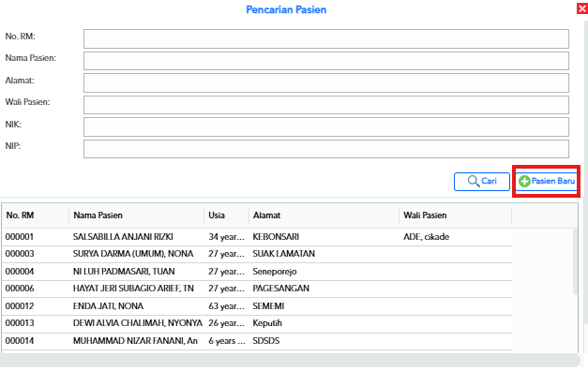Select SALSABILLA ANJANI RIZKI patient name
Image resolution: width=588 pixels, height=371 pixels.
click(123, 237)
